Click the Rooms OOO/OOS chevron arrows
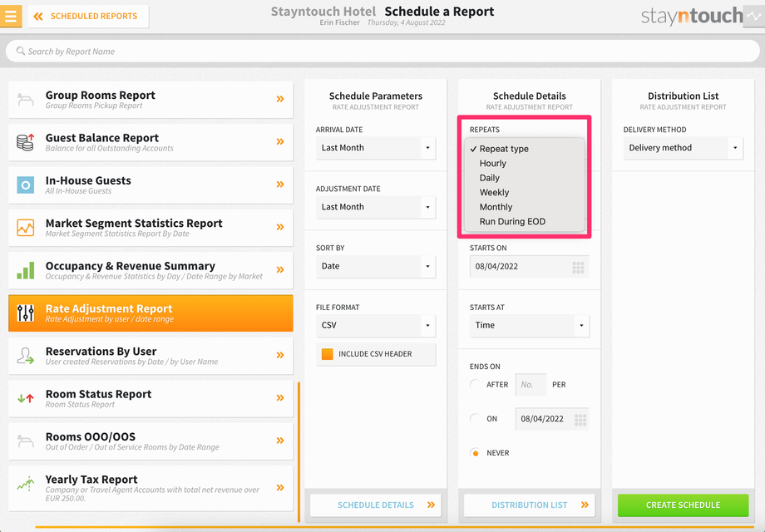 coord(280,441)
